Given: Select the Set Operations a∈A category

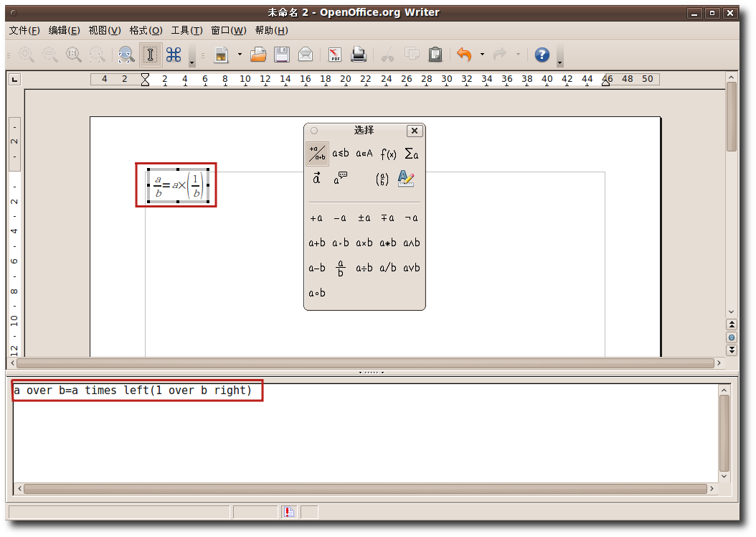Looking at the screenshot, I should [364, 154].
